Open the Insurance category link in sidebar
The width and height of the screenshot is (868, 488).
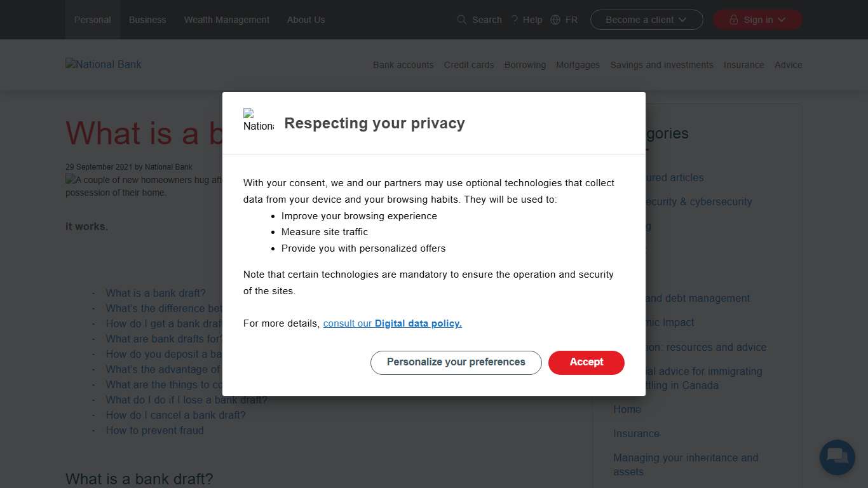636,433
